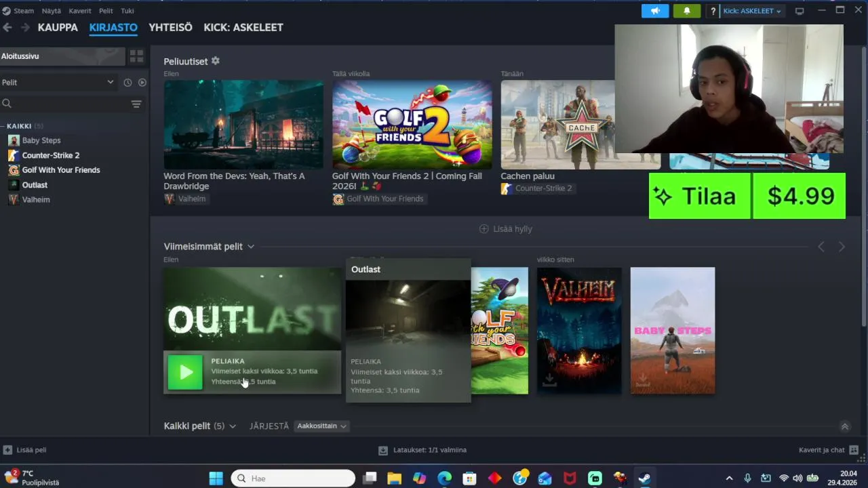The image size is (868, 488).
Task: Open the Valheim cover in recent games
Action: tap(579, 331)
